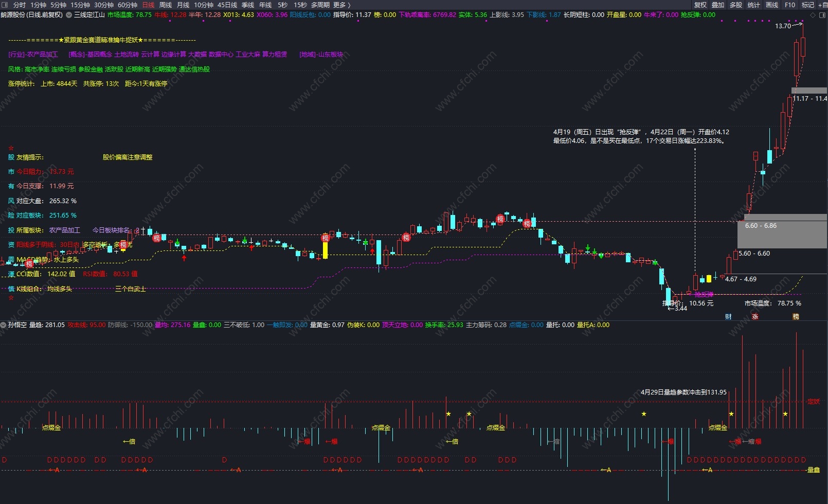Click 市场温度: 78.75 % label near bottom
The width and height of the screenshot is (828, 504).
pos(772,303)
